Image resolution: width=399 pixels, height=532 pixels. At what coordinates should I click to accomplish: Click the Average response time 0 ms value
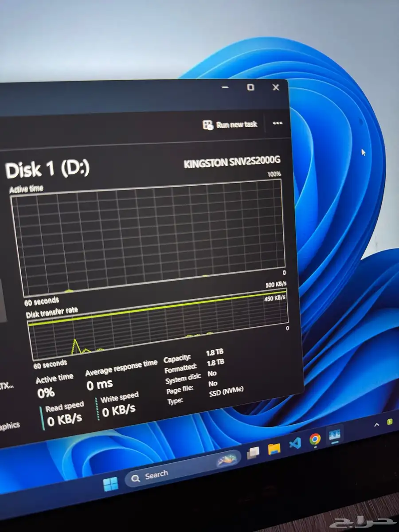point(100,384)
